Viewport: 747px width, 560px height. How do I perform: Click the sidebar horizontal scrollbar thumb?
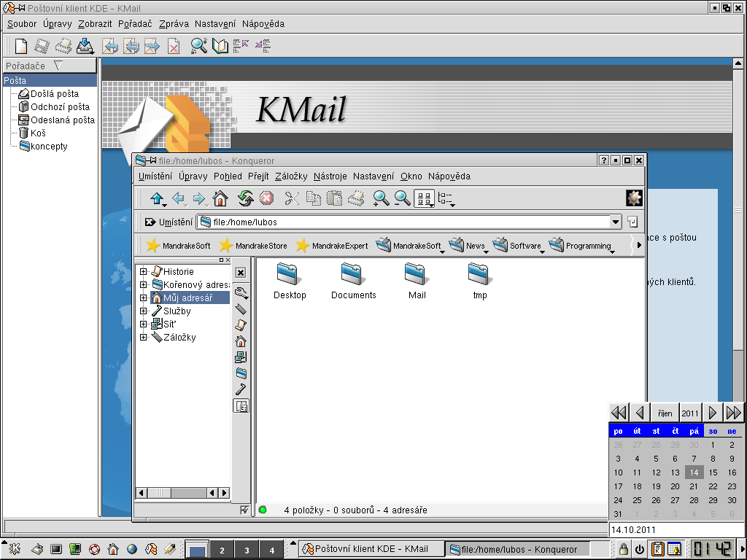(x=160, y=493)
